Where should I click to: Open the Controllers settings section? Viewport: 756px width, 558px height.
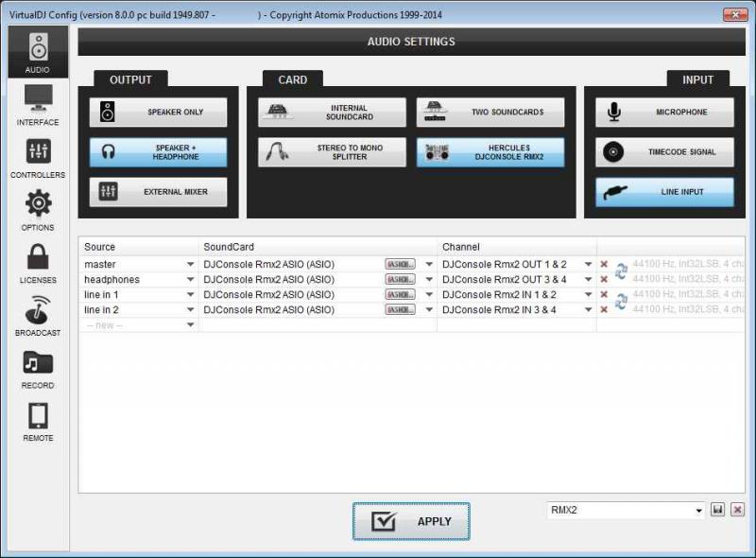tap(39, 158)
